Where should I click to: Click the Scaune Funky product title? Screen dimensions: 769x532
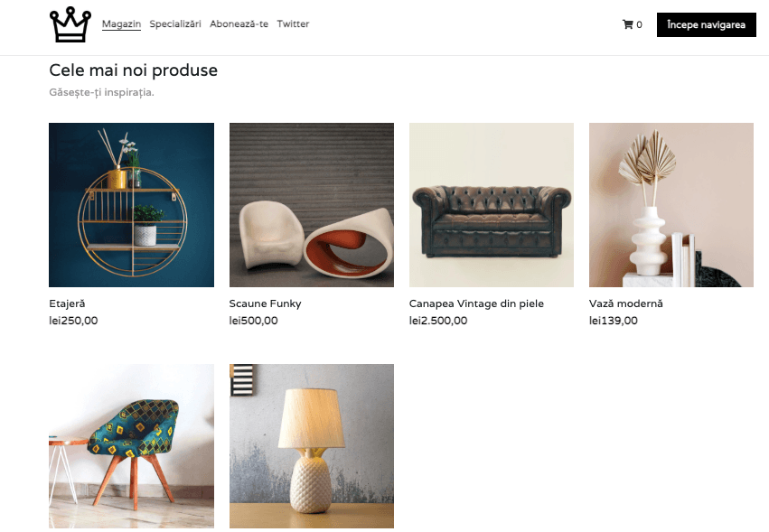pyautogui.click(x=266, y=303)
